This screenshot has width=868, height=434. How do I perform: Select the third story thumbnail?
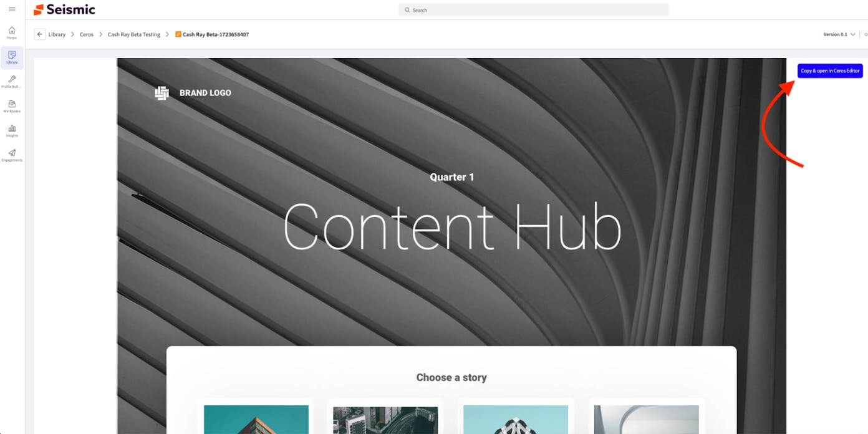pos(516,420)
